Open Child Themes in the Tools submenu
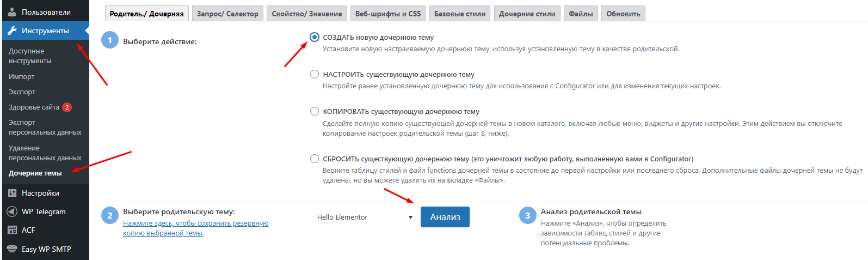Image resolution: width=868 pixels, height=260 pixels. pos(35,173)
